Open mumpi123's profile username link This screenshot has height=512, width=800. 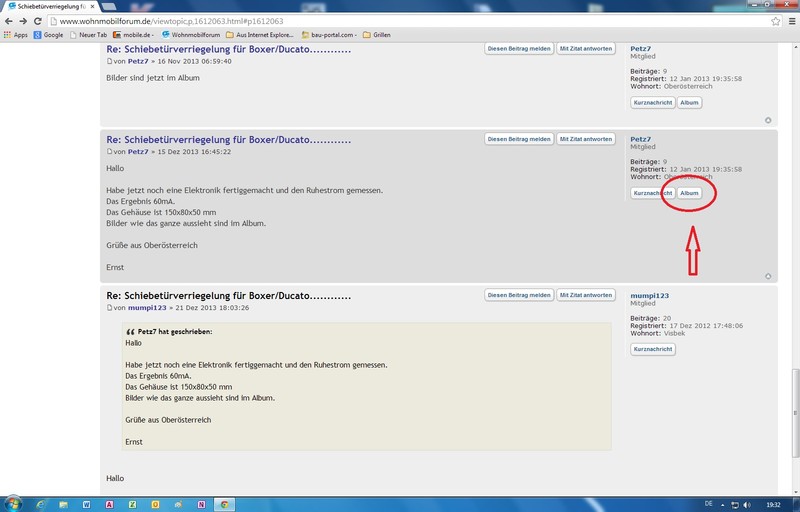pos(650,296)
